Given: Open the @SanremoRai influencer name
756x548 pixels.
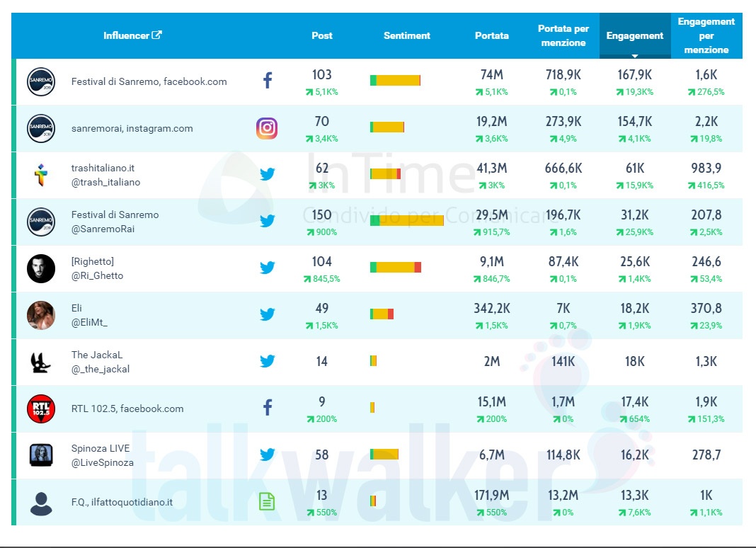Looking at the screenshot, I should 103,229.
